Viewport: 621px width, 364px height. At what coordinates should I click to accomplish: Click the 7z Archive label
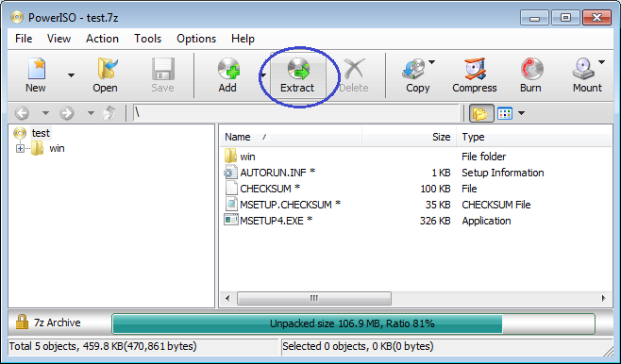pyautogui.click(x=57, y=323)
